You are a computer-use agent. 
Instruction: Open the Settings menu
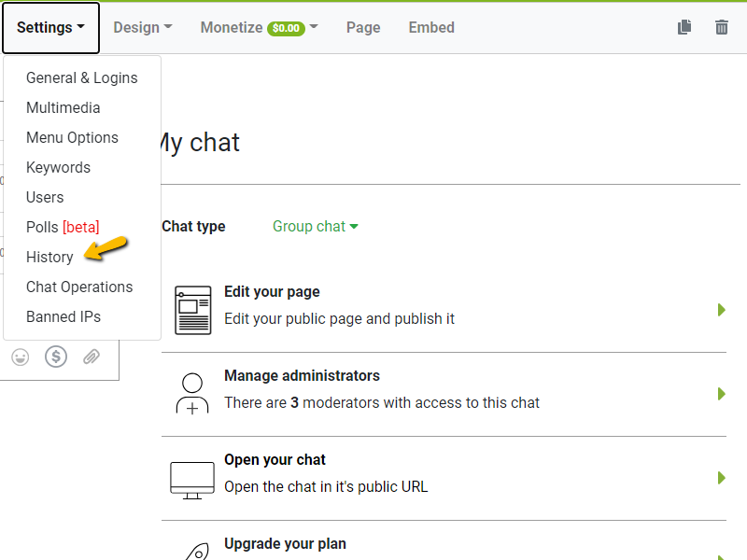click(50, 27)
